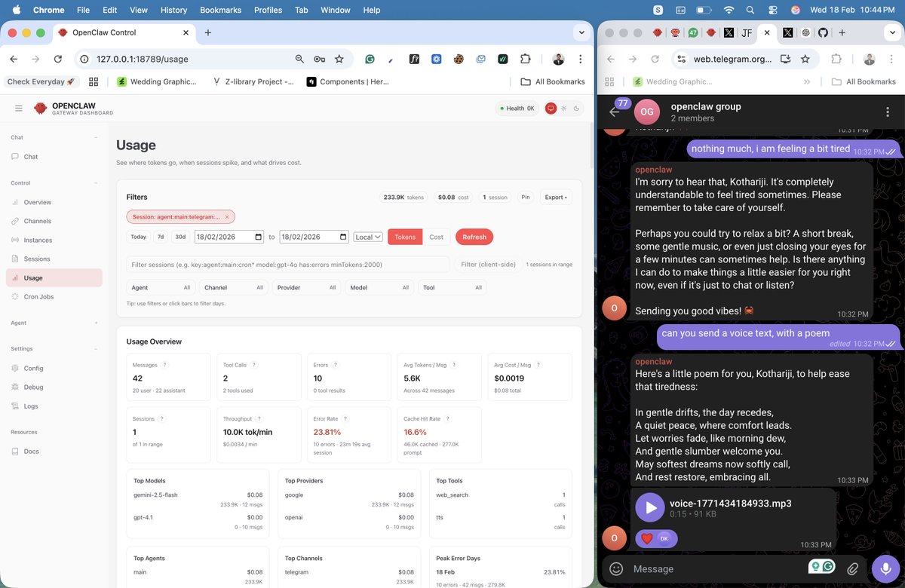Select the 7d range chip

(161, 237)
